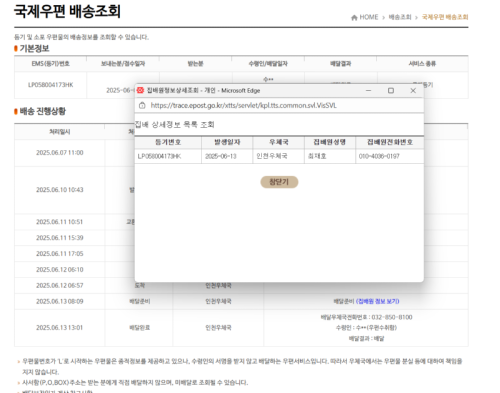This screenshot has height=393, width=500.
Task: Select the 2025.06.12 06:57 timestamp
Action: (x=60, y=286)
